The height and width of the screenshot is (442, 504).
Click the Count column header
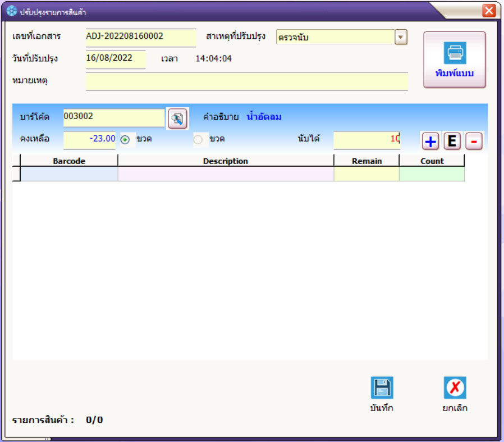[432, 161]
